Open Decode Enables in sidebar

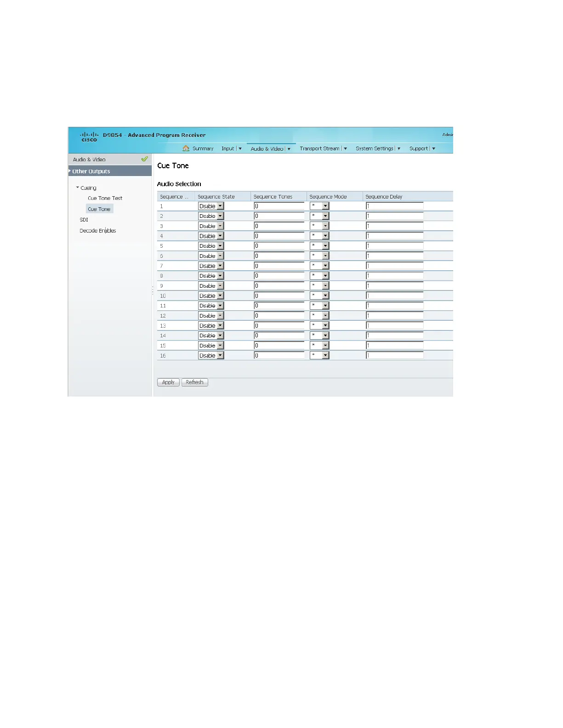pyautogui.click(x=98, y=231)
